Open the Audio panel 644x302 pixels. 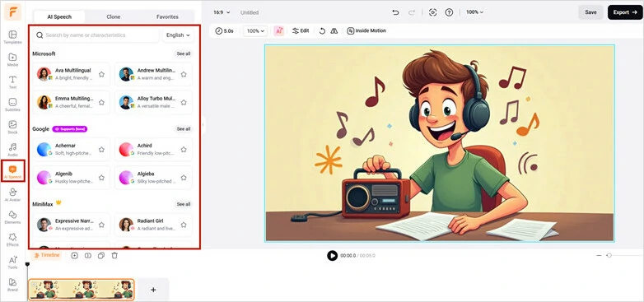(12, 150)
